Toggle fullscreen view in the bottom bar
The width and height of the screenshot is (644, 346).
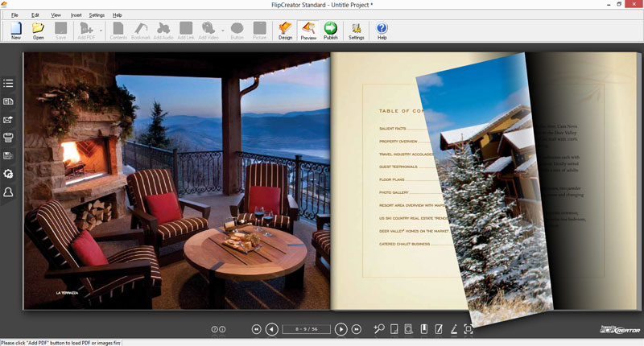469,329
